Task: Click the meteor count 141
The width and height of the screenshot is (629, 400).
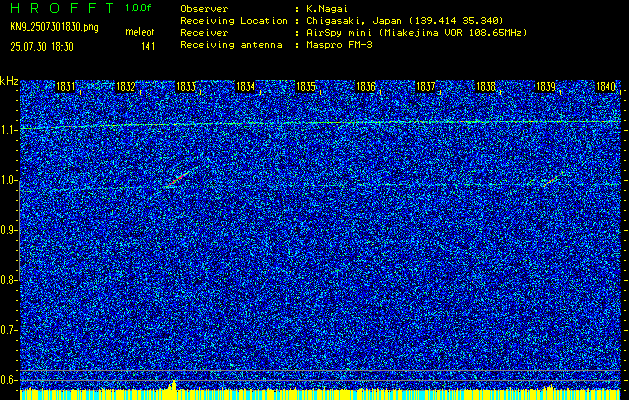Action: 148,47
